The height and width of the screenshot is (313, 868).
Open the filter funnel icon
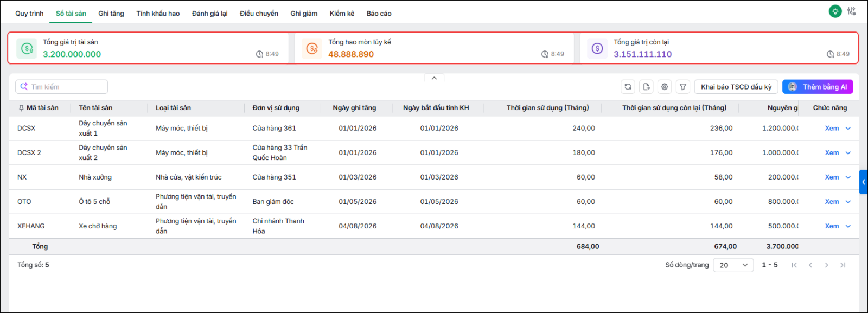point(683,87)
